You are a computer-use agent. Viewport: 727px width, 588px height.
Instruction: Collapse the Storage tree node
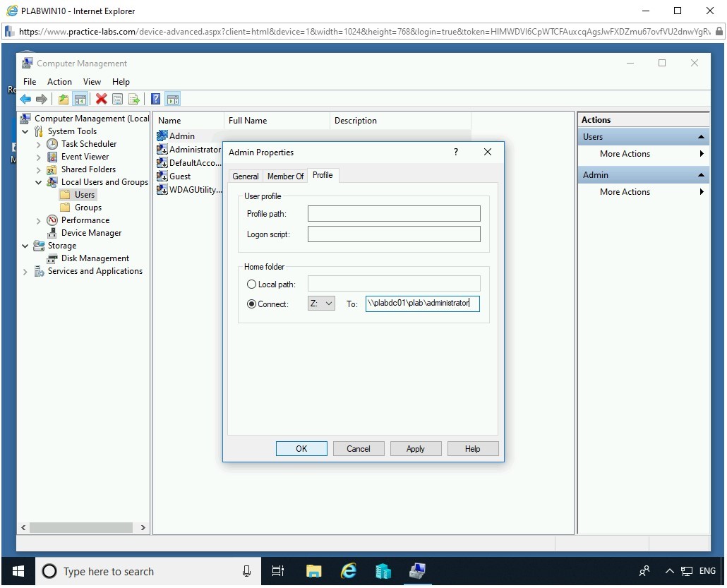coord(25,246)
